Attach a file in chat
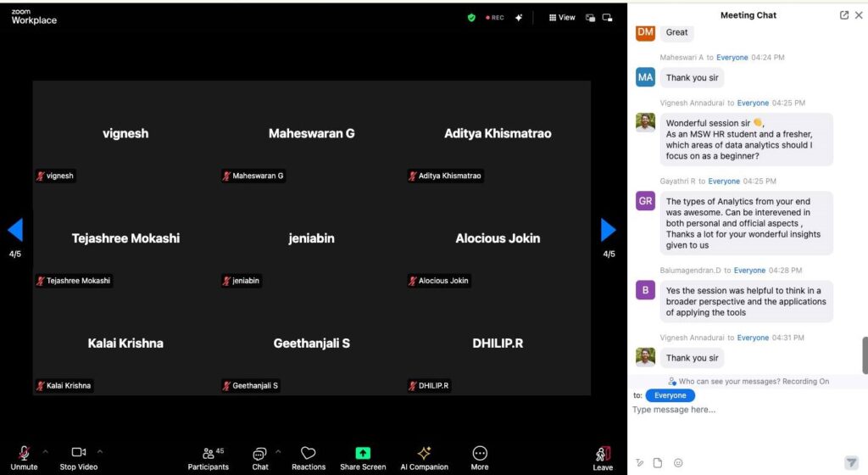This screenshot has width=868, height=475. (658, 462)
